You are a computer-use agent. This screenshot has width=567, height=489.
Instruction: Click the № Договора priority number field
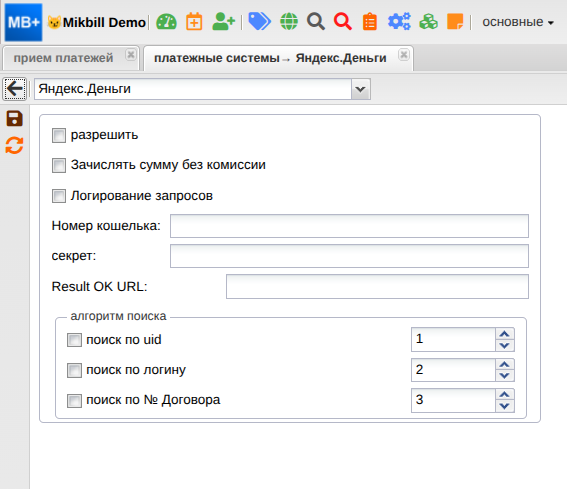pyautogui.click(x=453, y=400)
